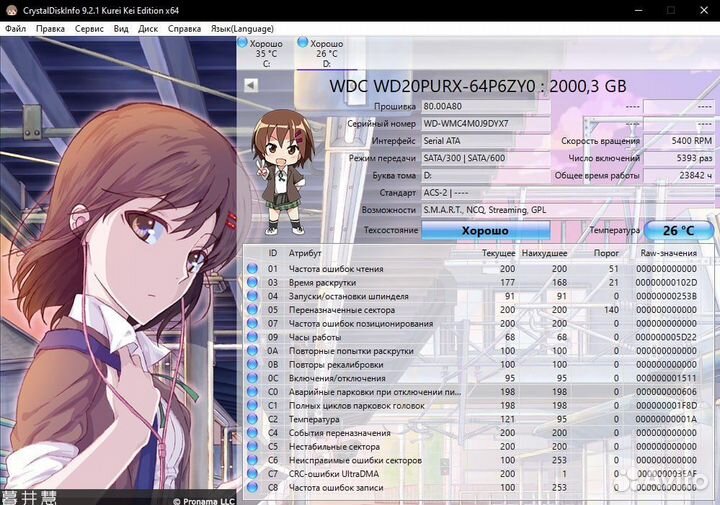
Task: Click status icon for 0B Повторы рекалибровки
Action: [252, 364]
